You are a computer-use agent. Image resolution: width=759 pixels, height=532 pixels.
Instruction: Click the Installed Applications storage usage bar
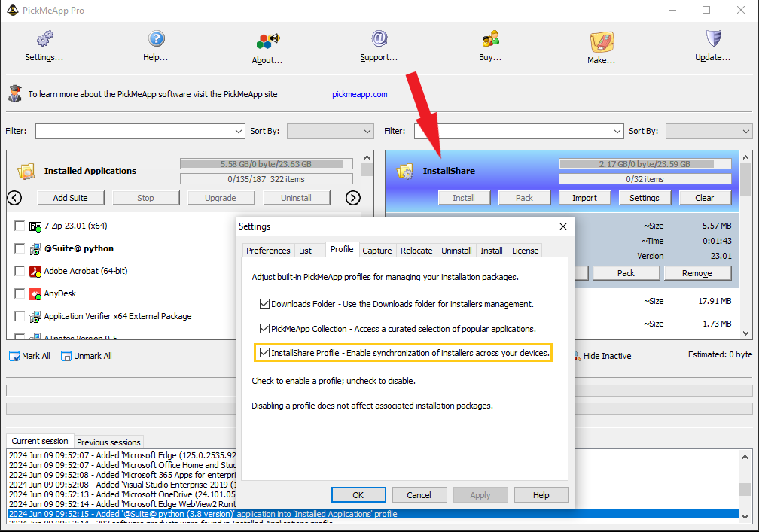point(267,164)
